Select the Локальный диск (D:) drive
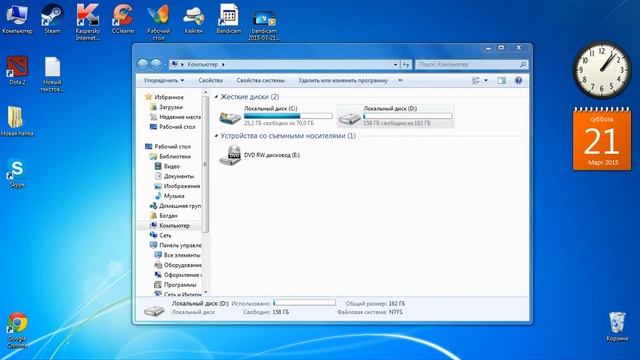Image resolution: width=640 pixels, height=360 pixels. pyautogui.click(x=396, y=116)
